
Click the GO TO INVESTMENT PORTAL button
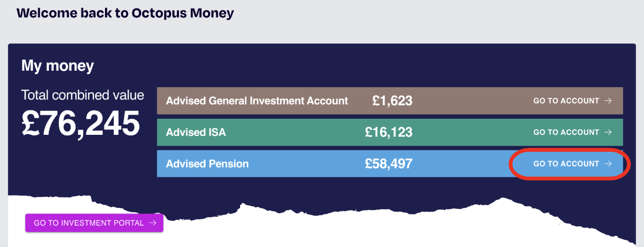point(94,223)
